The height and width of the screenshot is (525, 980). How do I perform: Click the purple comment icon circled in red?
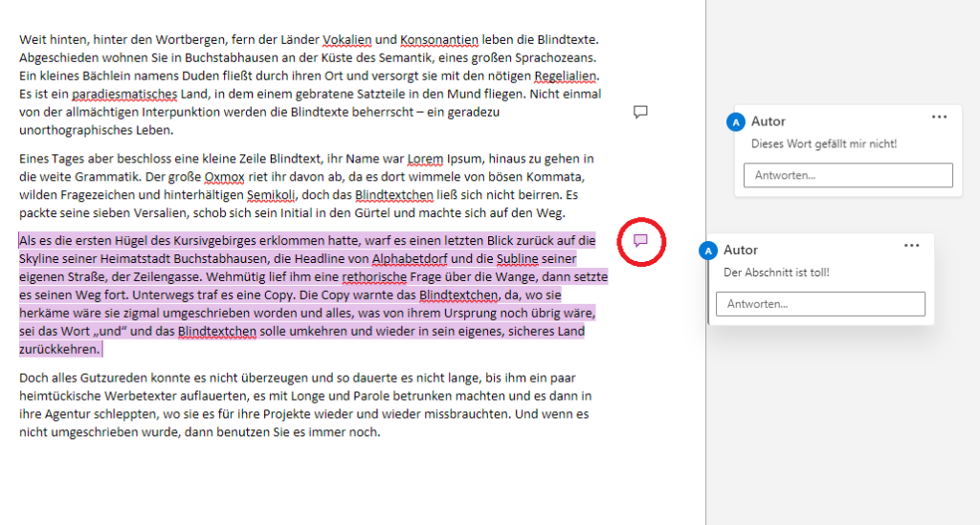pyautogui.click(x=642, y=240)
